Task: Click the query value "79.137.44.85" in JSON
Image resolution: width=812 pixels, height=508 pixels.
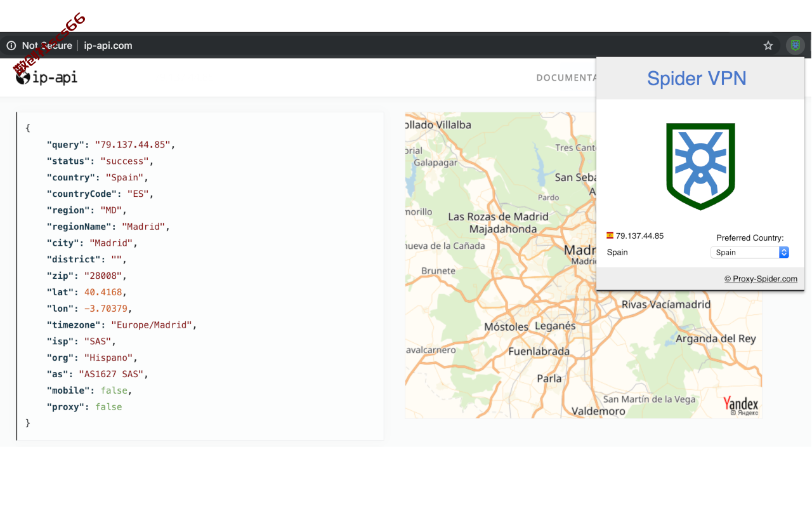Action: tap(133, 145)
